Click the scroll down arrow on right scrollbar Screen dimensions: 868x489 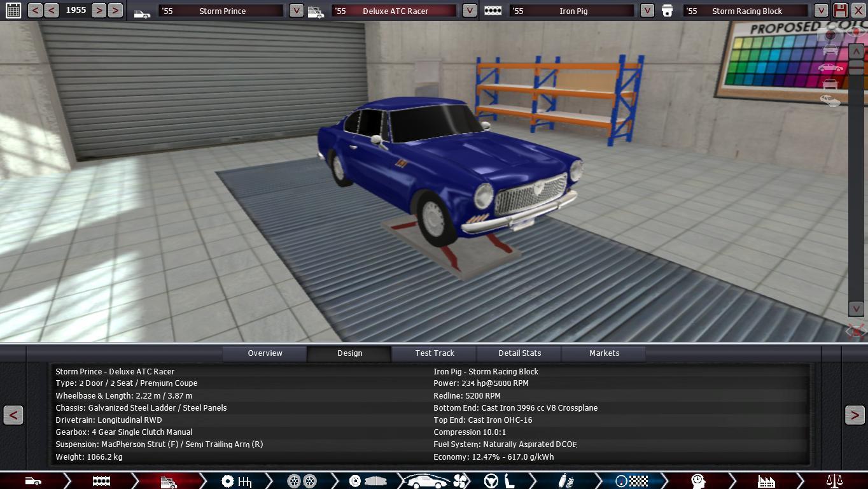856,308
